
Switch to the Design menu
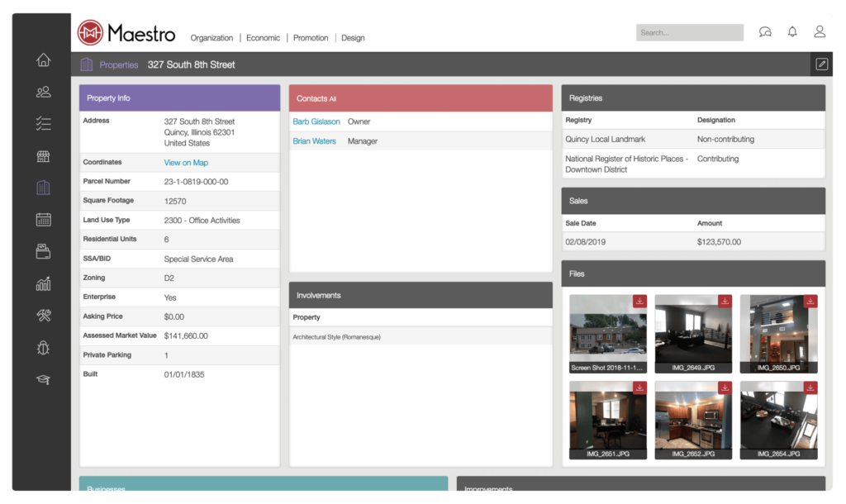(x=353, y=37)
